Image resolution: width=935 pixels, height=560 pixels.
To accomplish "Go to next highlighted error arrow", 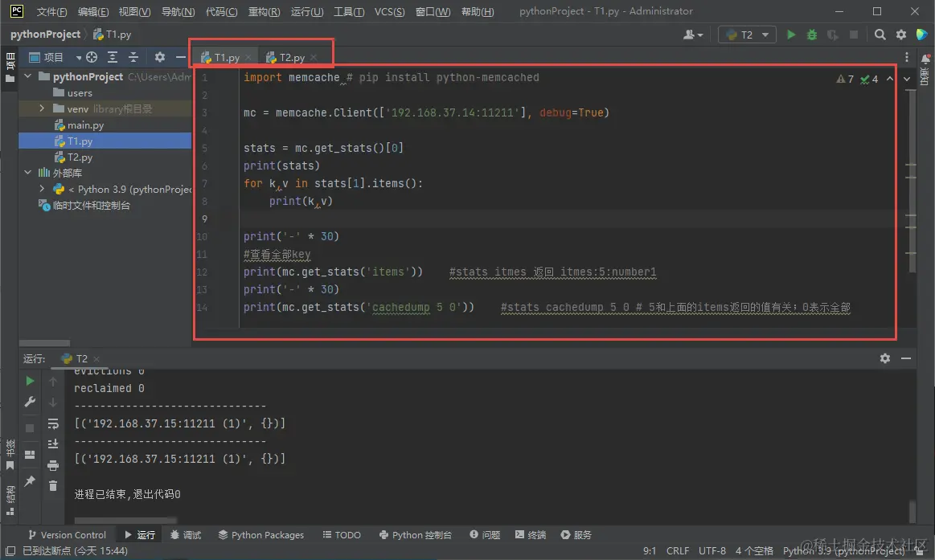I will pos(906,79).
